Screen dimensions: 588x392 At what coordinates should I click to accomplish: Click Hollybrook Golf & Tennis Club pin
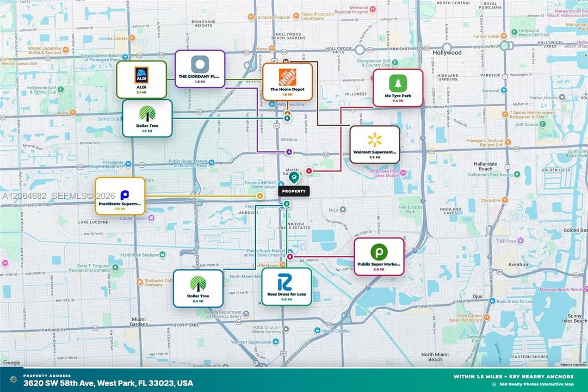pyautogui.click(x=60, y=90)
